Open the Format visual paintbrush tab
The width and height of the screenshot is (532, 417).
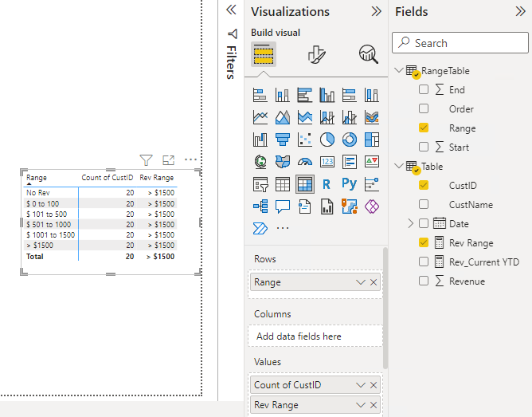tap(316, 54)
